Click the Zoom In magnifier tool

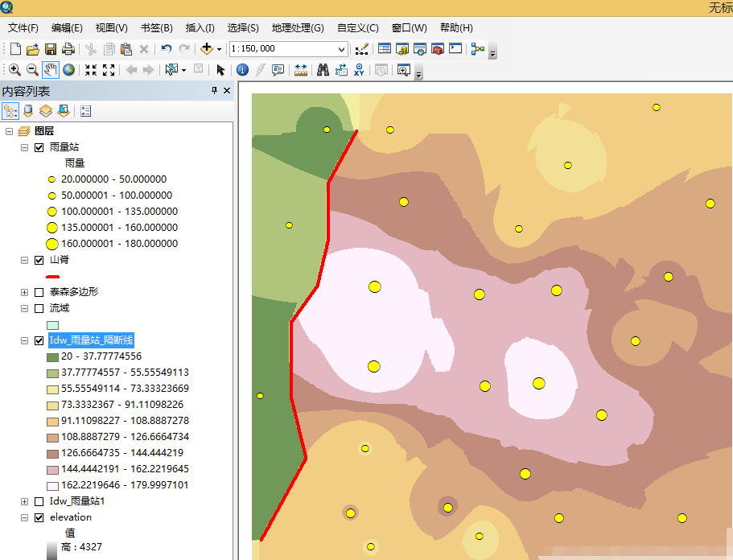coord(14,70)
